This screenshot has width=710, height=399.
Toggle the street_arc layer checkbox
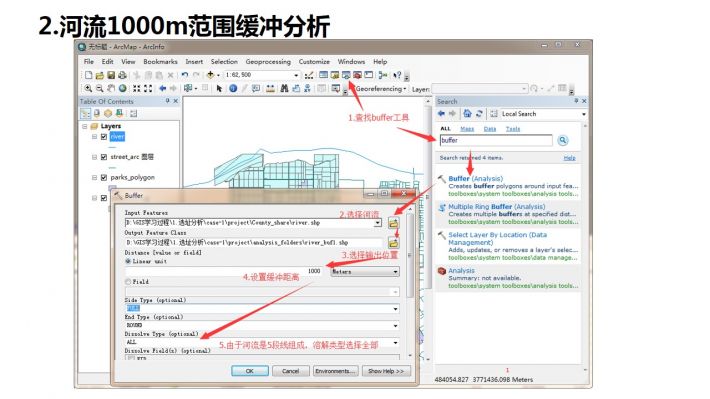point(104,157)
